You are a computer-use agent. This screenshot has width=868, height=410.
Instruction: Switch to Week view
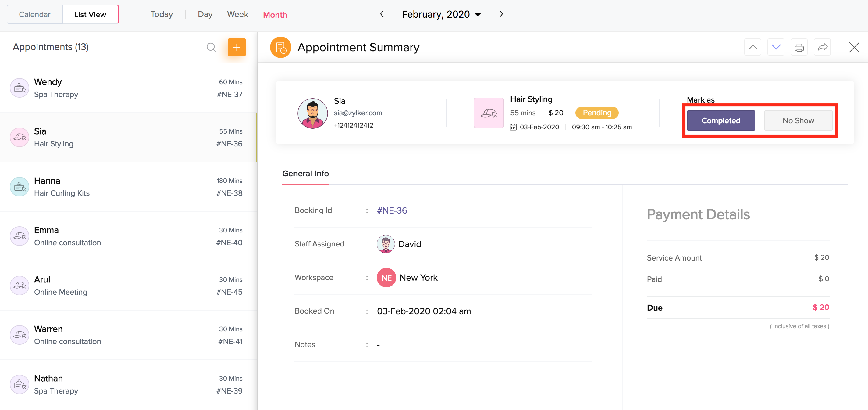point(237,15)
